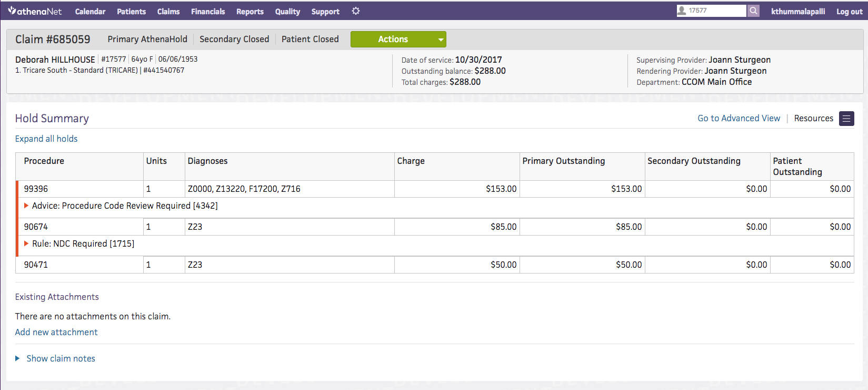The width and height of the screenshot is (868, 390).
Task: Click Supervising Provider Joann Sturgeon
Action: [703, 60]
